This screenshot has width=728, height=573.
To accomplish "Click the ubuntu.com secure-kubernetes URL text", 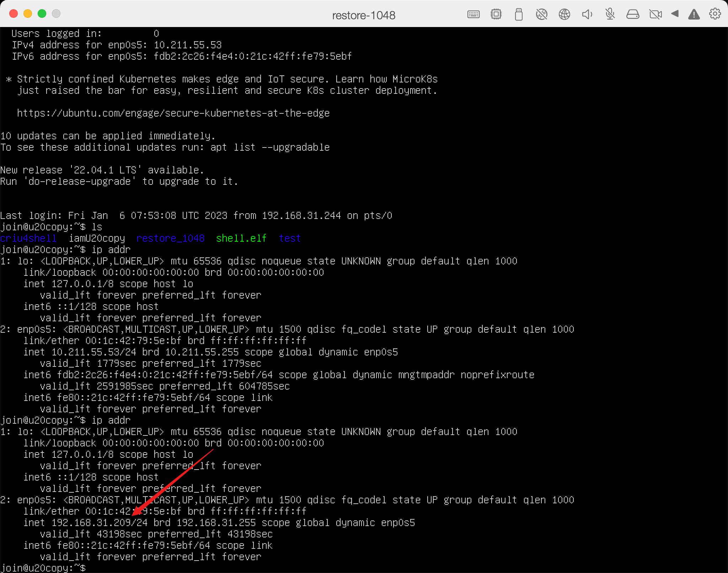I will tap(173, 113).
